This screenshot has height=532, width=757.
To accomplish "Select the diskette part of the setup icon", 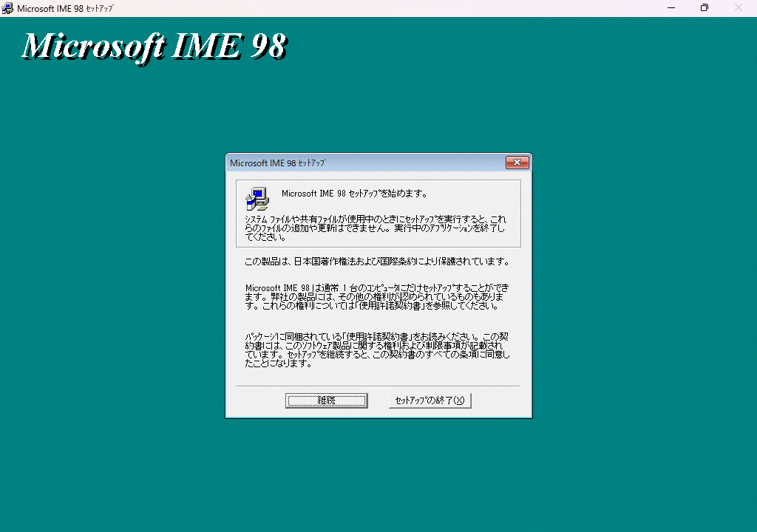I will click(x=251, y=205).
